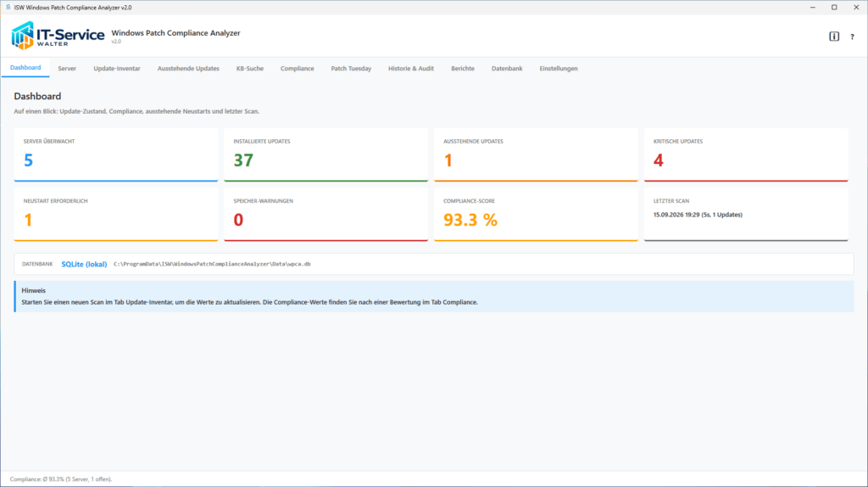Screen dimensions: 868x487
Task: Click status bar Compliance Ø 93.3% text
Action: point(61,479)
